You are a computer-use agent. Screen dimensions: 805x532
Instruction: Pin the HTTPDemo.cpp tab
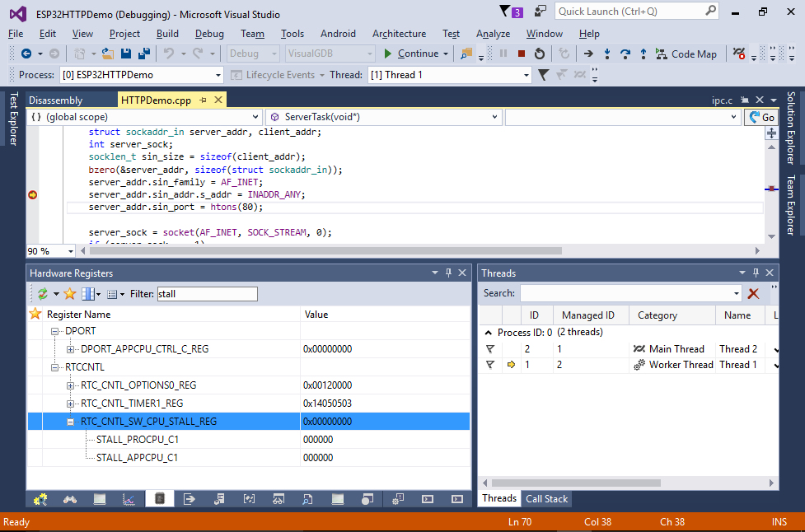pos(204,100)
